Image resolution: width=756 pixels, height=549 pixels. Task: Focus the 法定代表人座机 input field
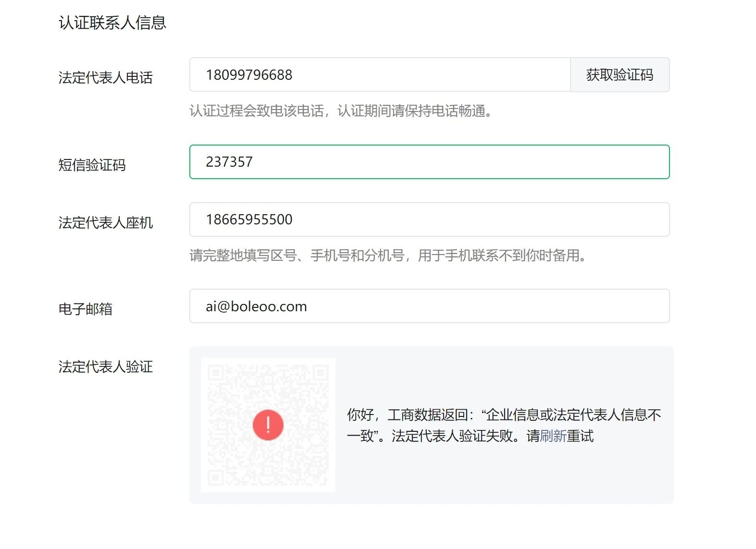(430, 220)
